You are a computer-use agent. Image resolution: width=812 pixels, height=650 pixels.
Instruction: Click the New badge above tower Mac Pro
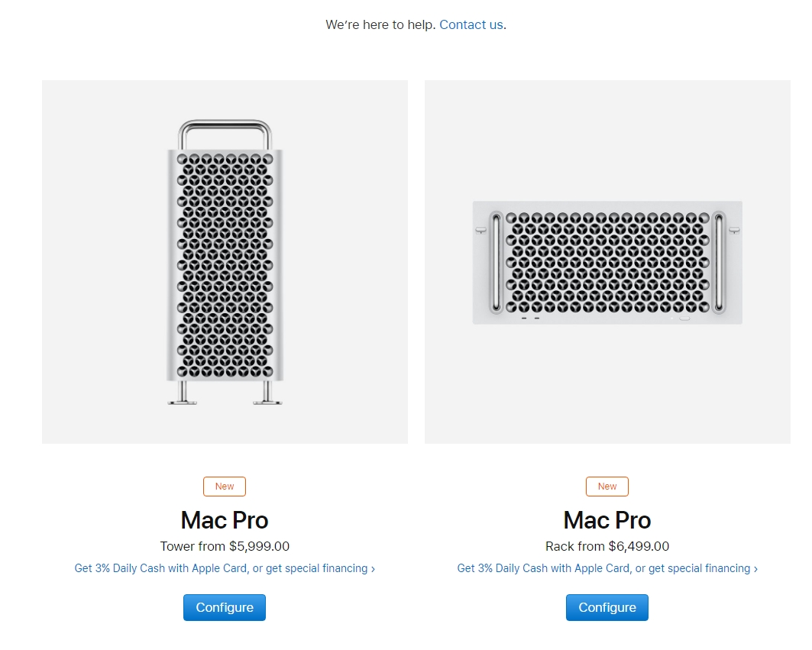(225, 487)
